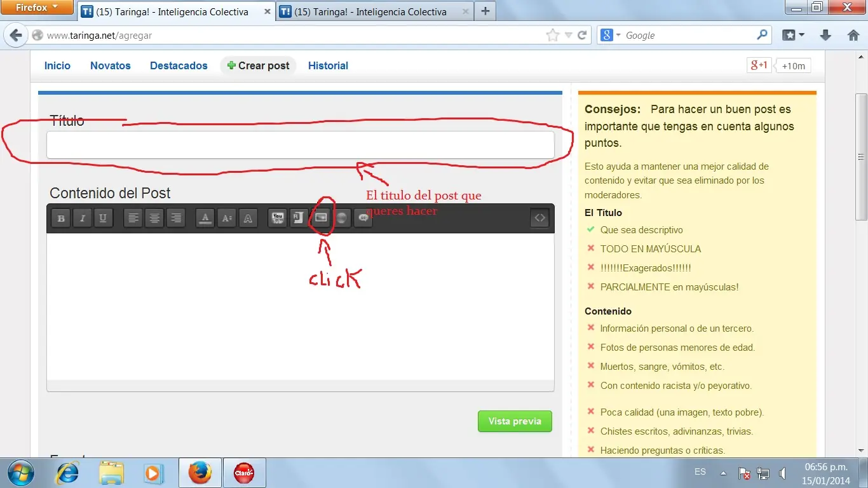Align post text to the right
Image resolution: width=868 pixels, height=488 pixels.
coord(175,219)
